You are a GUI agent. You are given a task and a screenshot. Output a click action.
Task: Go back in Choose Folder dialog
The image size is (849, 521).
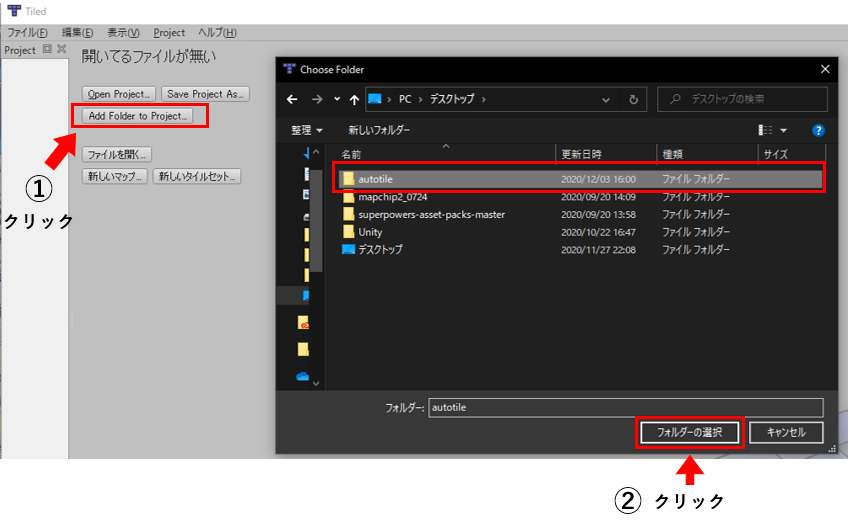tap(292, 99)
